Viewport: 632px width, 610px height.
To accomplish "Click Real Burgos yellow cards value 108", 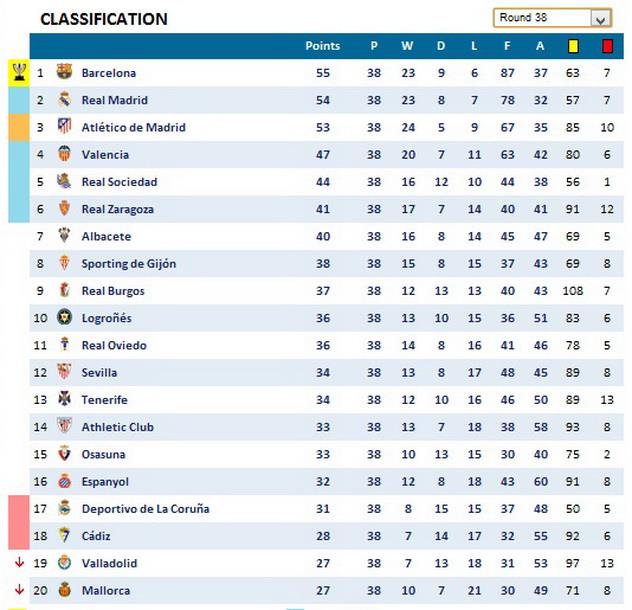I will (x=573, y=291).
